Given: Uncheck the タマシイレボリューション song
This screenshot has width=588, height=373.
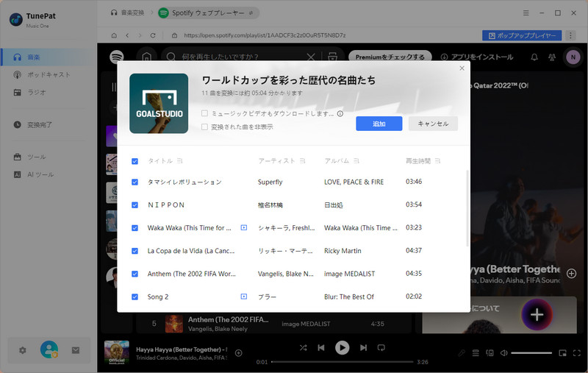Looking at the screenshot, I should (x=135, y=182).
